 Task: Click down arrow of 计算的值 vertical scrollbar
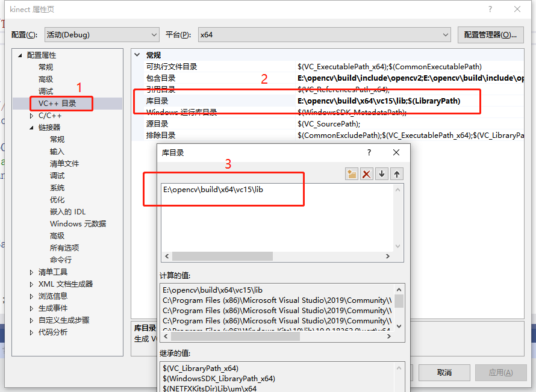(399, 326)
